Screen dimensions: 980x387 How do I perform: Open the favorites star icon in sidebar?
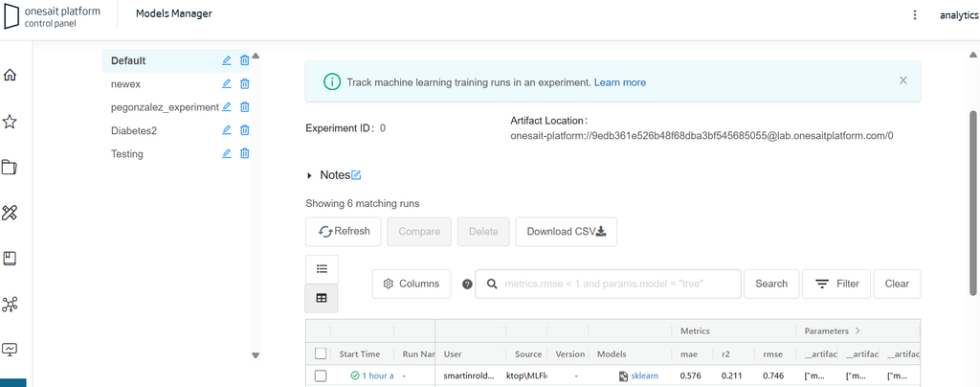11,122
